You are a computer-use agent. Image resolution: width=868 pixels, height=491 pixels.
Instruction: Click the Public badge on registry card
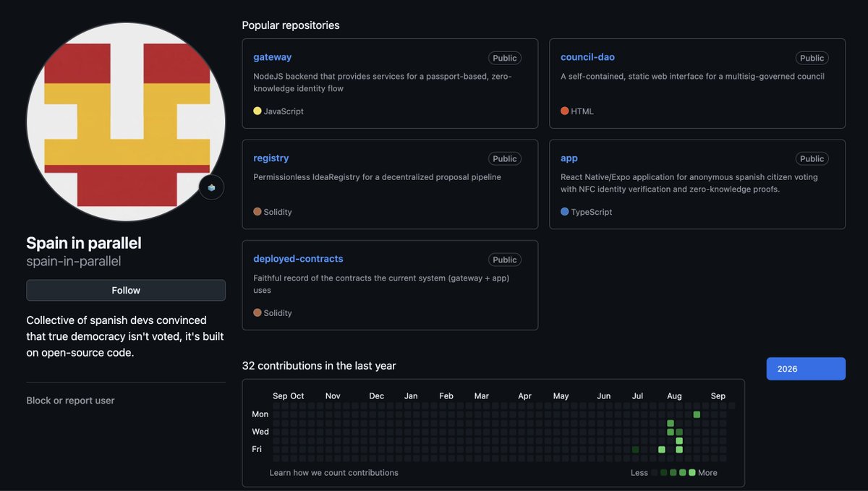click(x=505, y=159)
